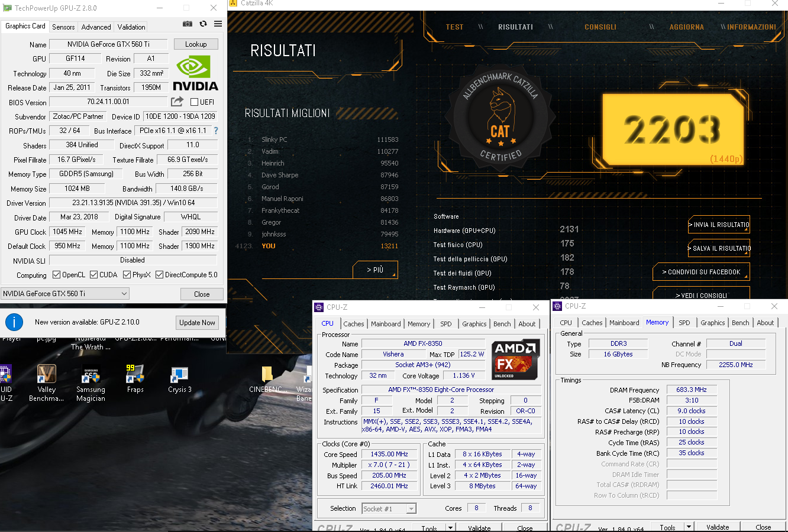
Task: Toggle the DirectCompute 5.0 checkbox
Action: coord(159,275)
